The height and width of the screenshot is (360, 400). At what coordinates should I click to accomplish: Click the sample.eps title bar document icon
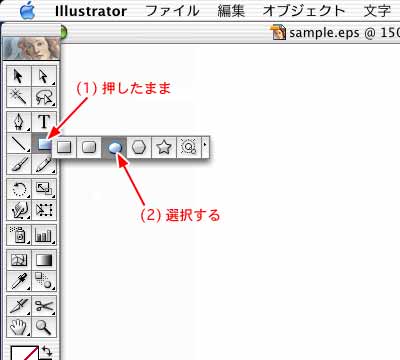(x=279, y=32)
